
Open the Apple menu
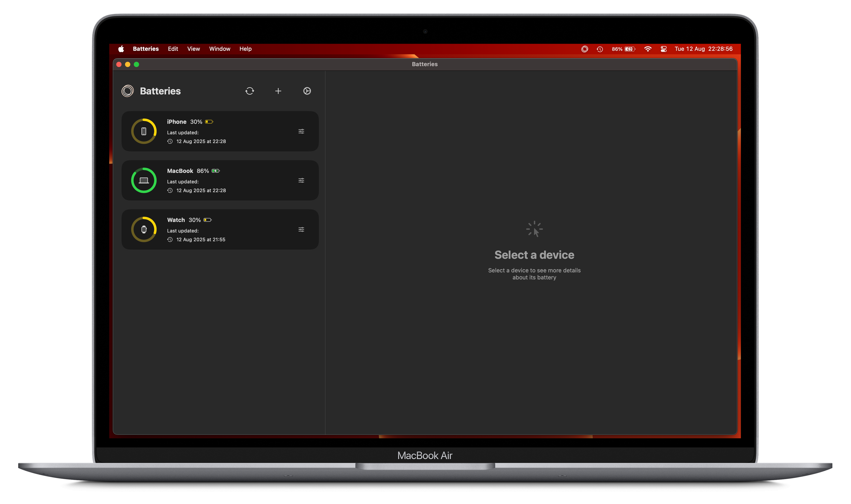tap(121, 49)
